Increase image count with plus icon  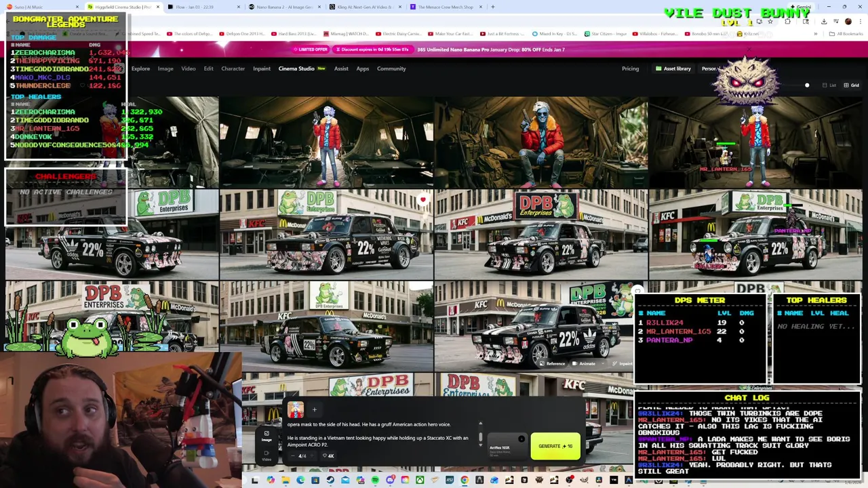tap(313, 456)
